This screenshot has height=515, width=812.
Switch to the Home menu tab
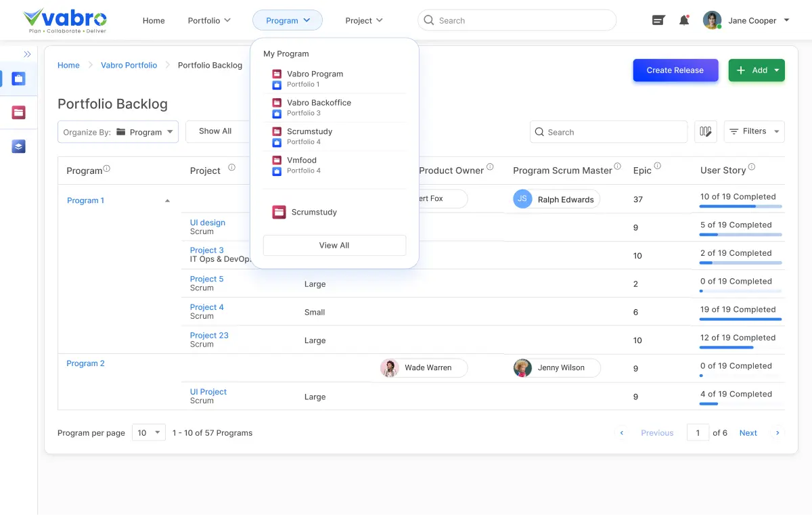click(x=154, y=20)
